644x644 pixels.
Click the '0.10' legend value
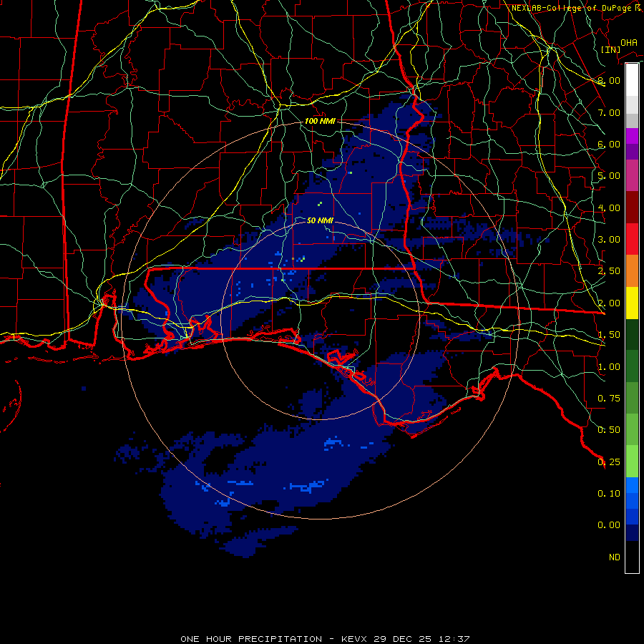pos(609,494)
